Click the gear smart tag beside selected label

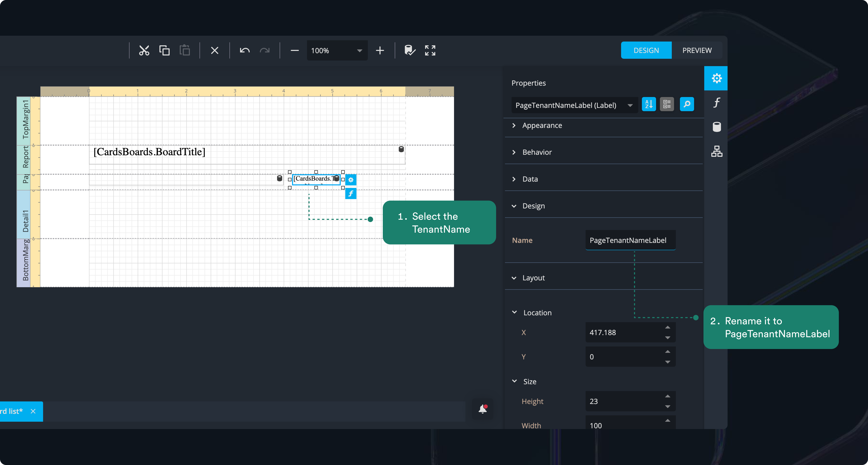pyautogui.click(x=351, y=180)
